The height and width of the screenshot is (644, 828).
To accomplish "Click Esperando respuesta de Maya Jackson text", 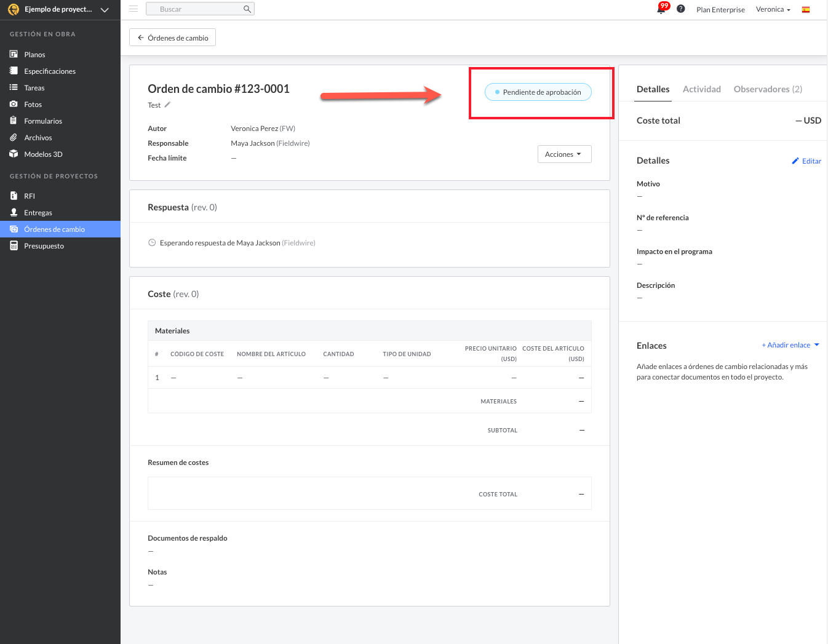I will click(237, 243).
